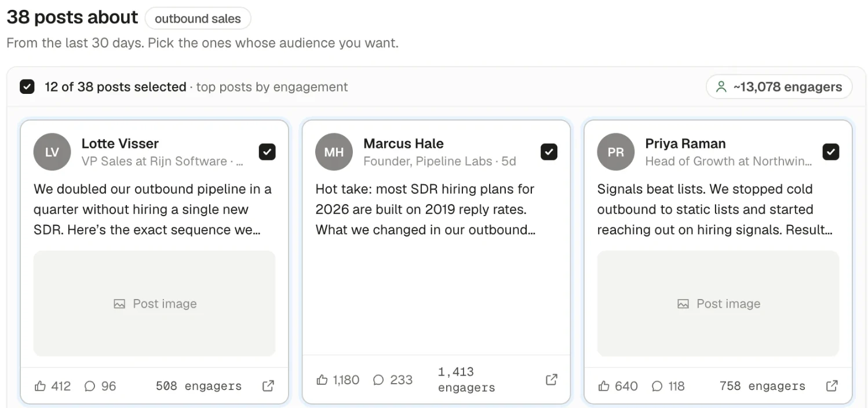Click the like icon on Marcus Hale's post
The height and width of the screenshot is (408, 868).
322,380
